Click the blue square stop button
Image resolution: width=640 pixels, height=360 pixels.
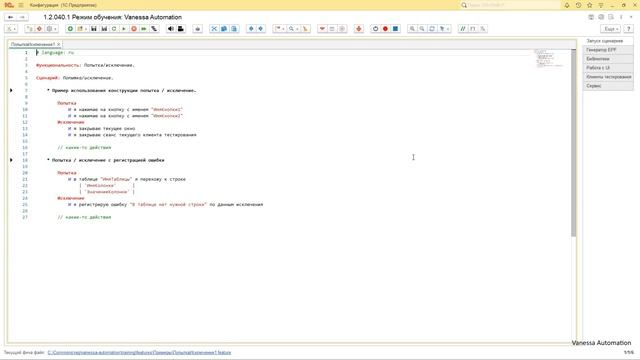coord(395,29)
